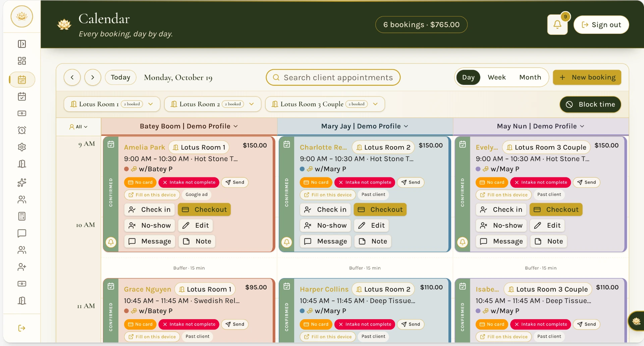644x346 pixels.
Task: Click the reminder bell on Charlotte's booking card
Action: (287, 242)
